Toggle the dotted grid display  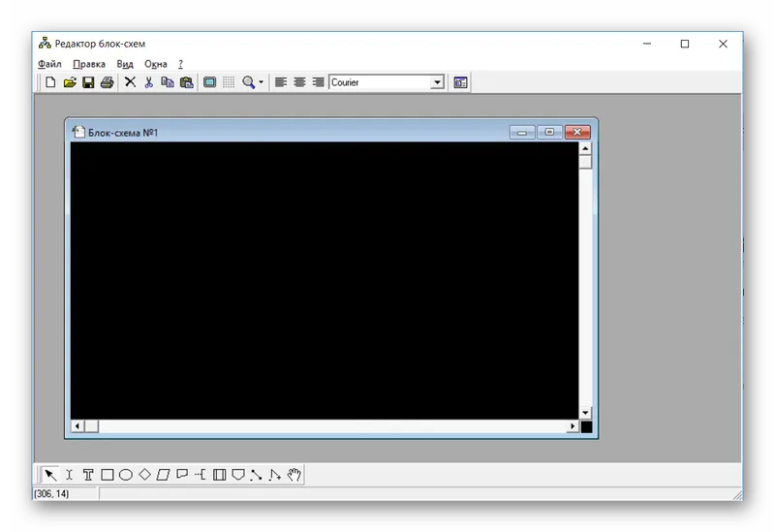click(229, 82)
